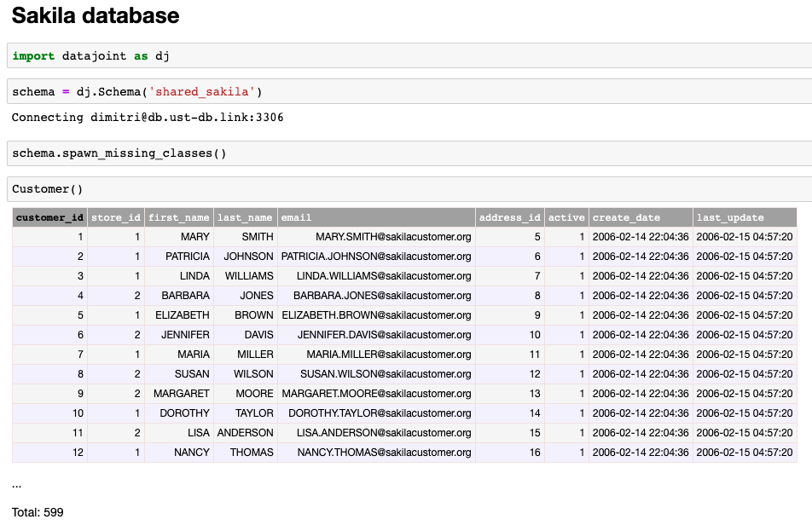Click the Sakila database heading
The height and width of the screenshot is (525, 812).
click(x=96, y=15)
